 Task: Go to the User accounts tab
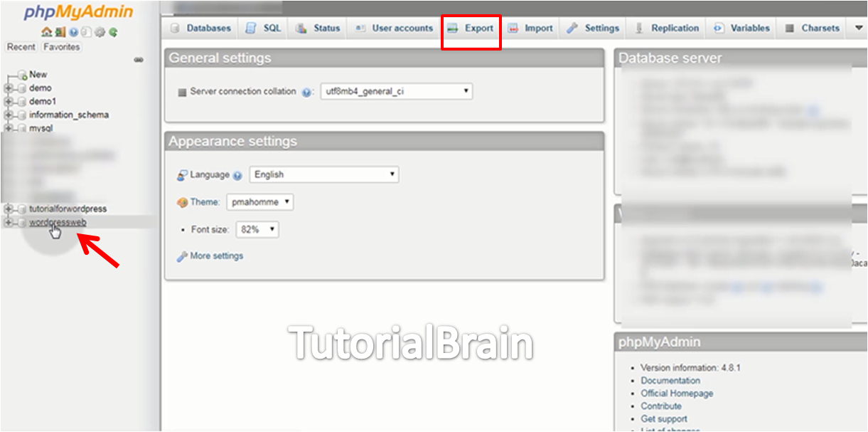coord(394,28)
